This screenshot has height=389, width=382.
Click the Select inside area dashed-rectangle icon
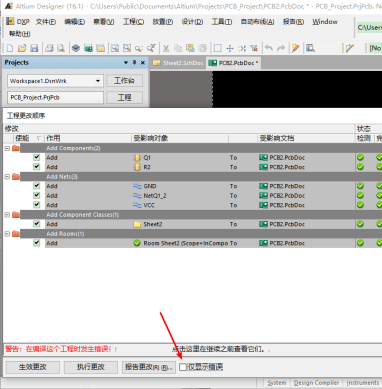(x=217, y=48)
